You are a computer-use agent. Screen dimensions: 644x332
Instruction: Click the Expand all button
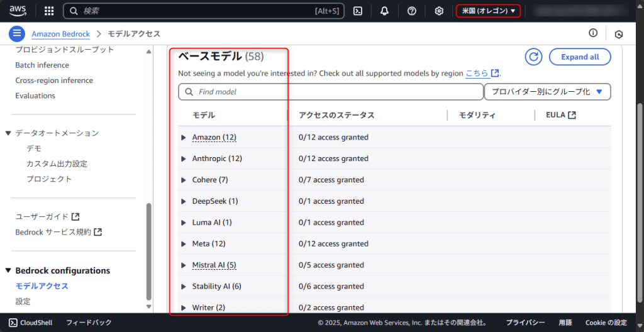[580, 57]
